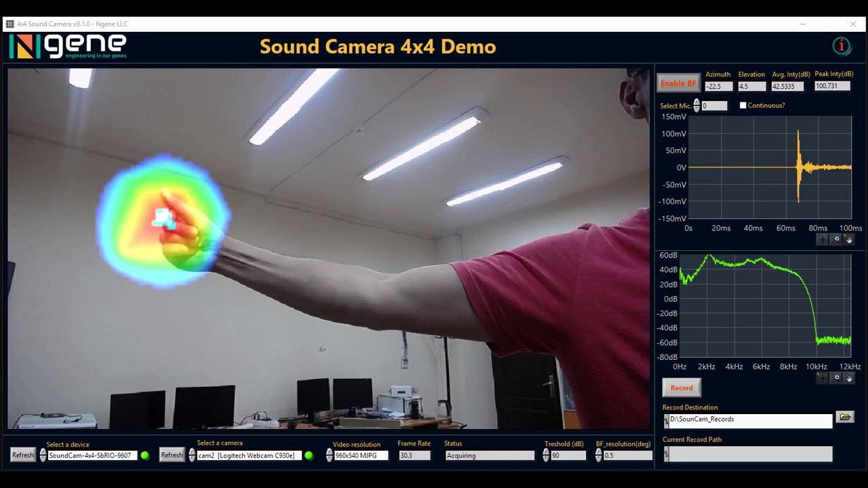Click the app icon in the title bar

9,24
